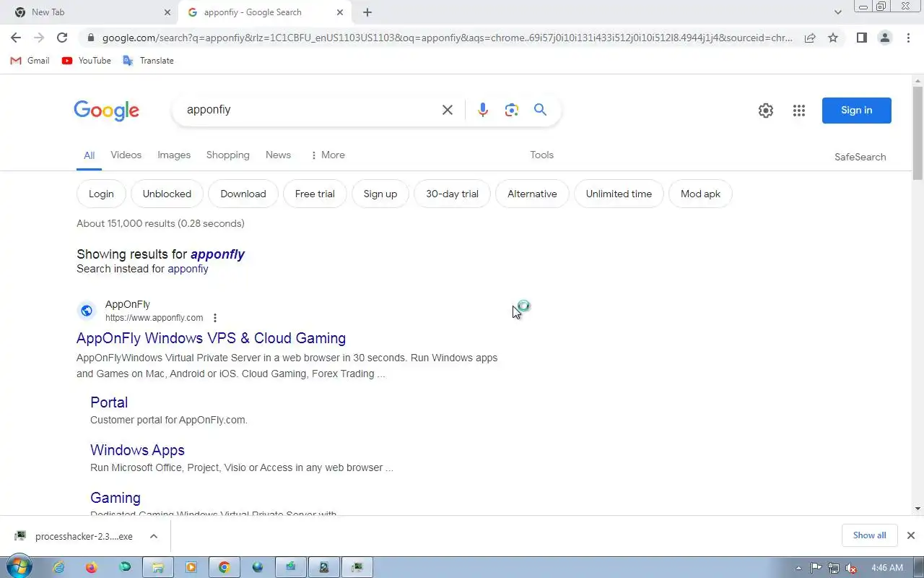Open Chrome's three-dot menu

[x=908, y=38]
